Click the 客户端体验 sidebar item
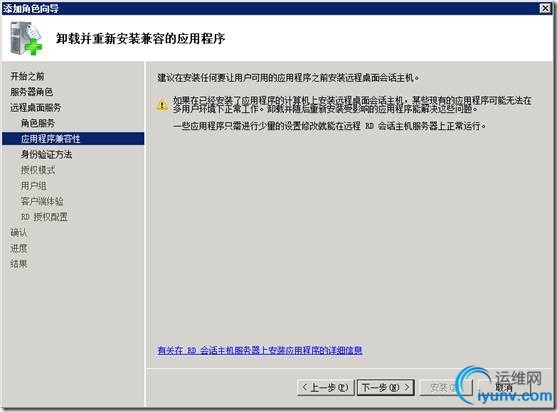The height and width of the screenshot is (412, 558). coord(42,201)
